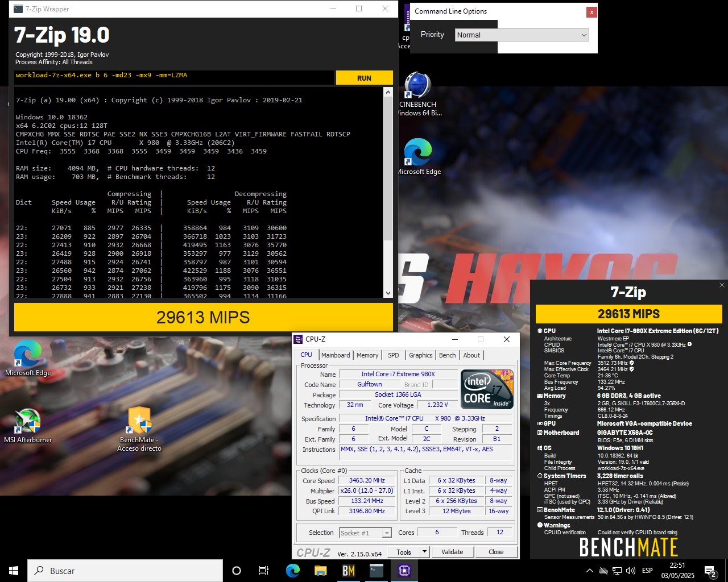
Task: Switch to CPU-Z taskbar icon
Action: (x=404, y=571)
